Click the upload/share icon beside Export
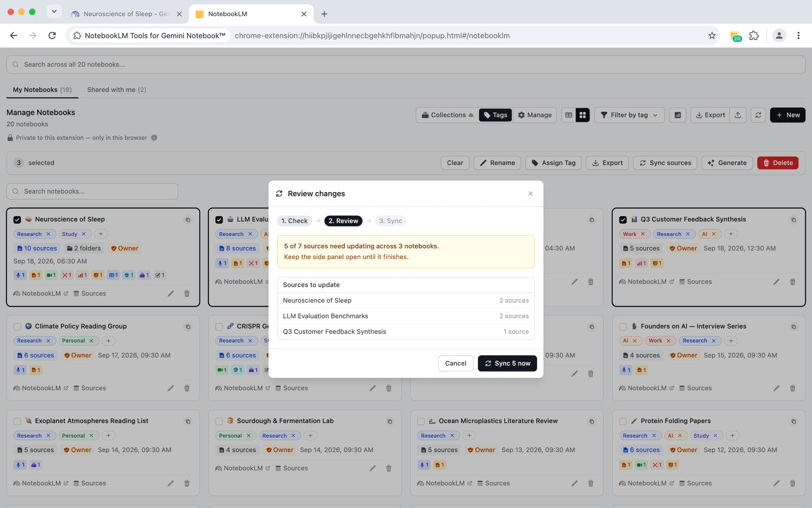This screenshot has width=812, height=508. [x=738, y=115]
